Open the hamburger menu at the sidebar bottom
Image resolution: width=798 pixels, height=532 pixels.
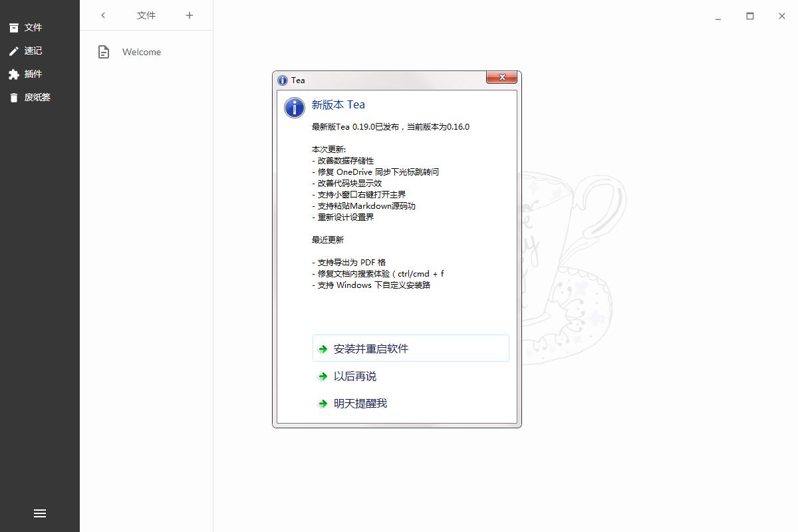(40, 513)
